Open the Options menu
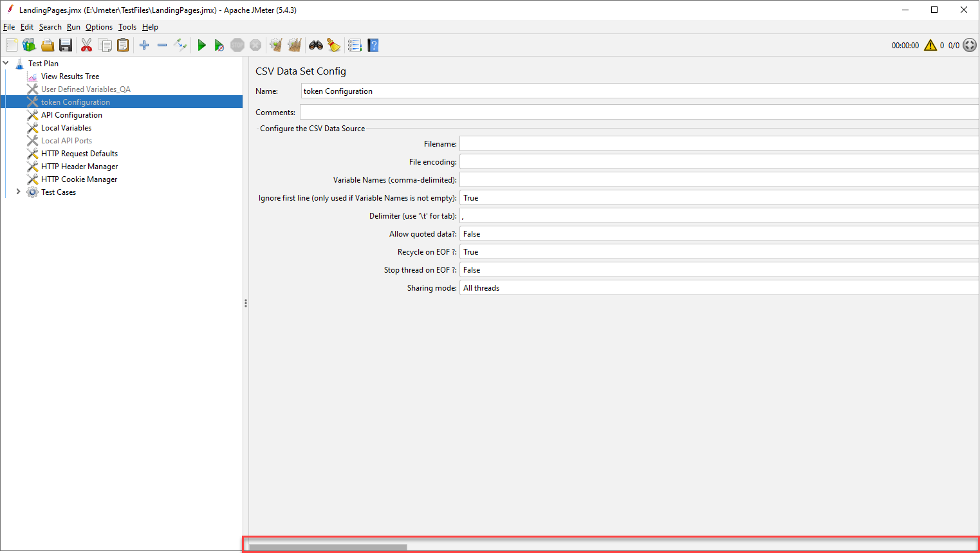The height and width of the screenshot is (553, 980). pos(98,27)
